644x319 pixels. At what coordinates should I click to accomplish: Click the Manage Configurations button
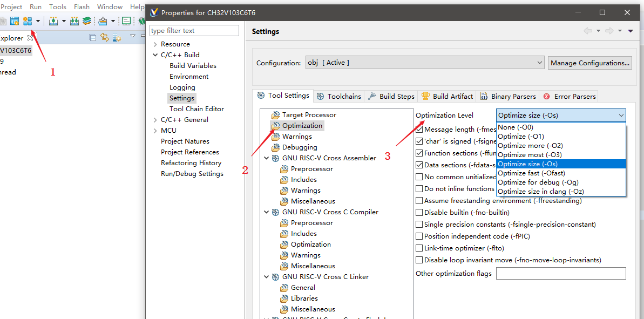coord(589,63)
